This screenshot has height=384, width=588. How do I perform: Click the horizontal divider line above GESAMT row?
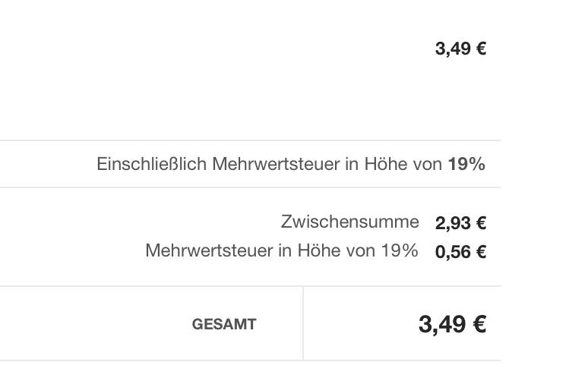251,286
